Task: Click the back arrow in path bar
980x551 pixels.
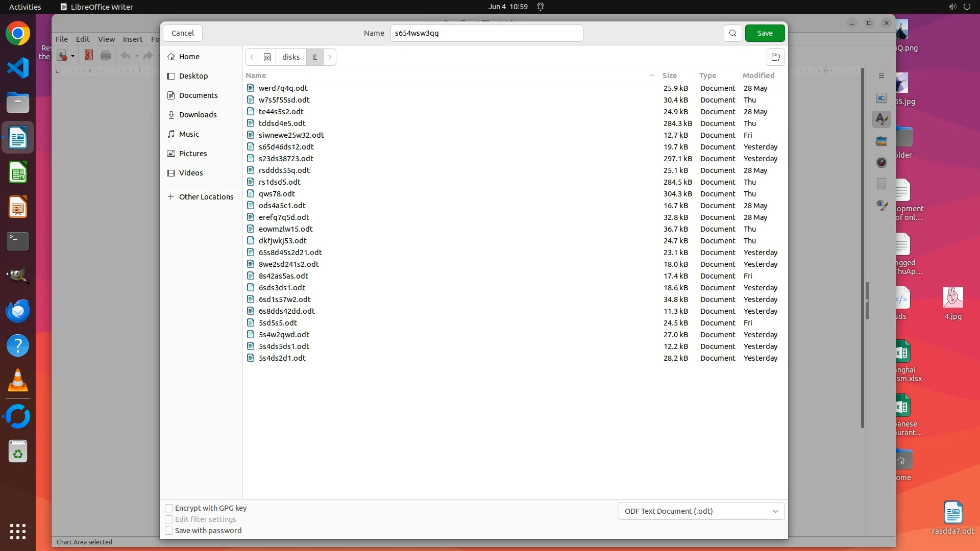Action: click(252, 57)
